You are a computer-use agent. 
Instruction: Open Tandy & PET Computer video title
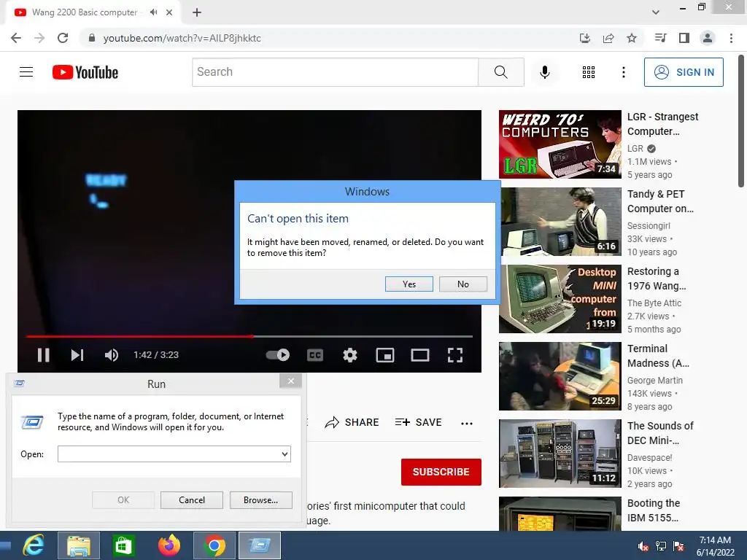tap(660, 201)
